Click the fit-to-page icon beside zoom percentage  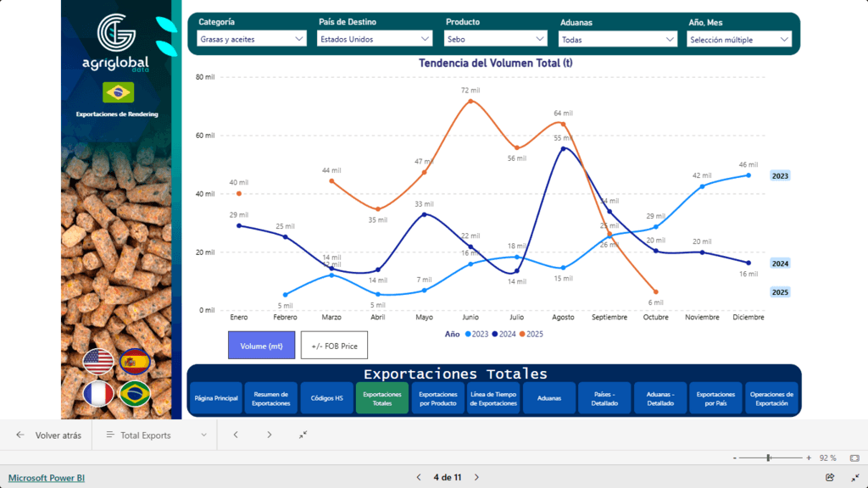tap(854, 457)
